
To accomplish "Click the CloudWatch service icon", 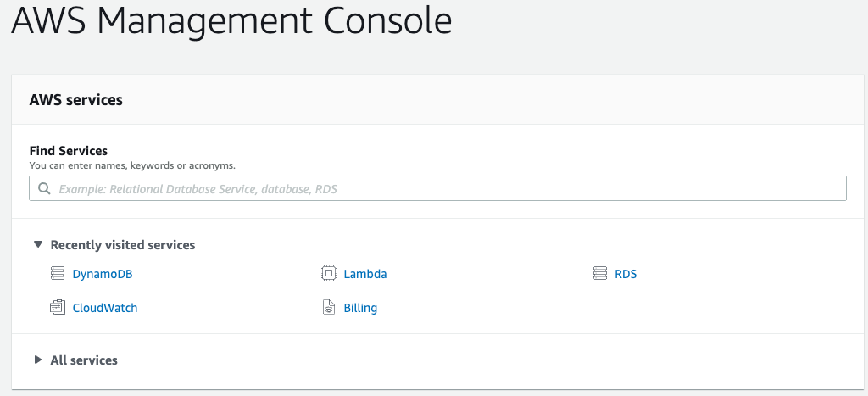I will coord(58,308).
